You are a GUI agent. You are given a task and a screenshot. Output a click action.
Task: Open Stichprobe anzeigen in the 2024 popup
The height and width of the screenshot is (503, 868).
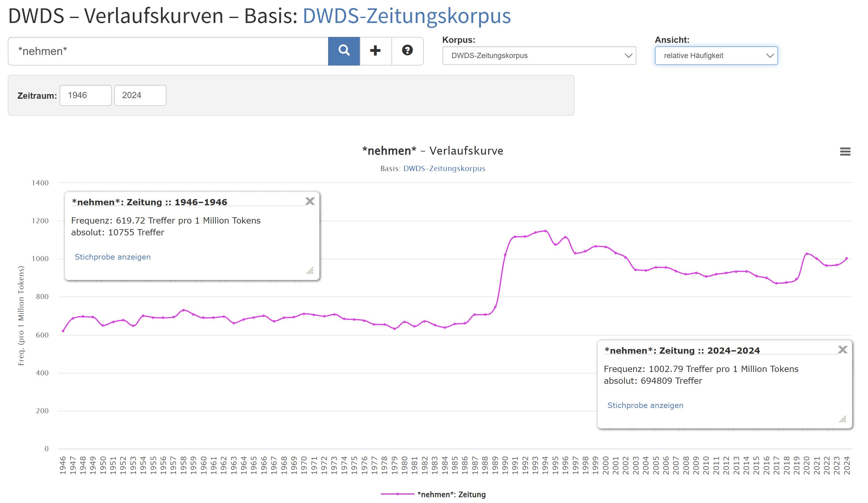click(x=645, y=406)
